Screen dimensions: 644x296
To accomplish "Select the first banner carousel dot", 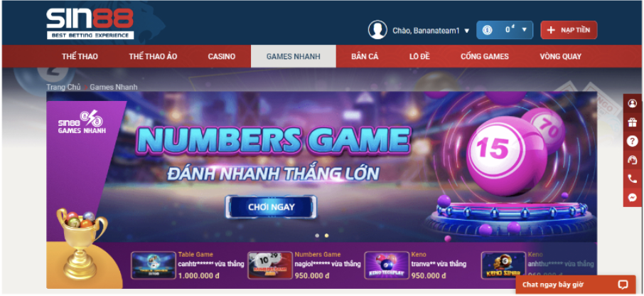I will [317, 236].
